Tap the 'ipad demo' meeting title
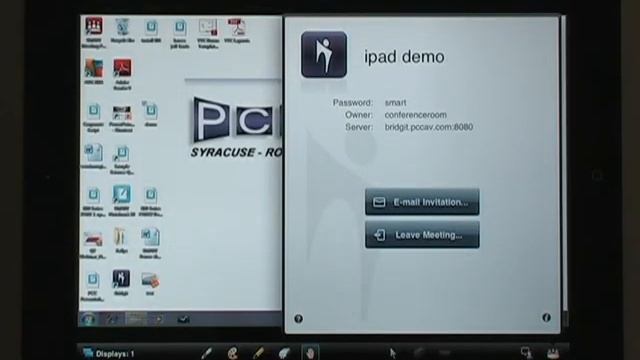Screen dimensions: 640x360 (x=404, y=57)
